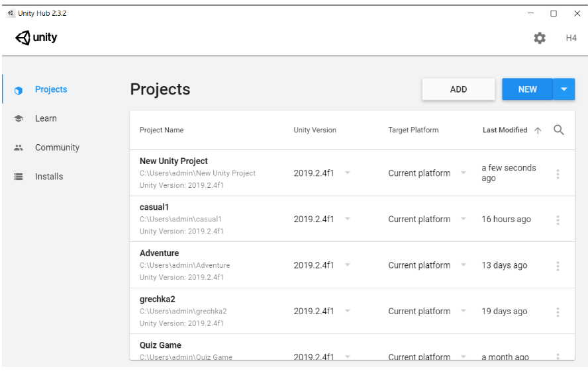The height and width of the screenshot is (373, 588).
Task: Open more options for casual1 project
Action: pos(558,220)
